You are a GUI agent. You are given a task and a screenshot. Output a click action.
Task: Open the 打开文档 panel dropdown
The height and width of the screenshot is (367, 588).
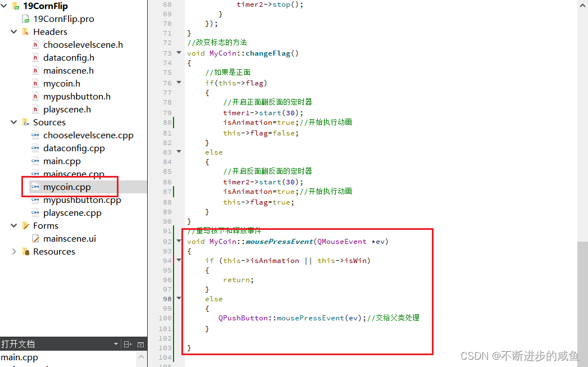click(x=116, y=344)
